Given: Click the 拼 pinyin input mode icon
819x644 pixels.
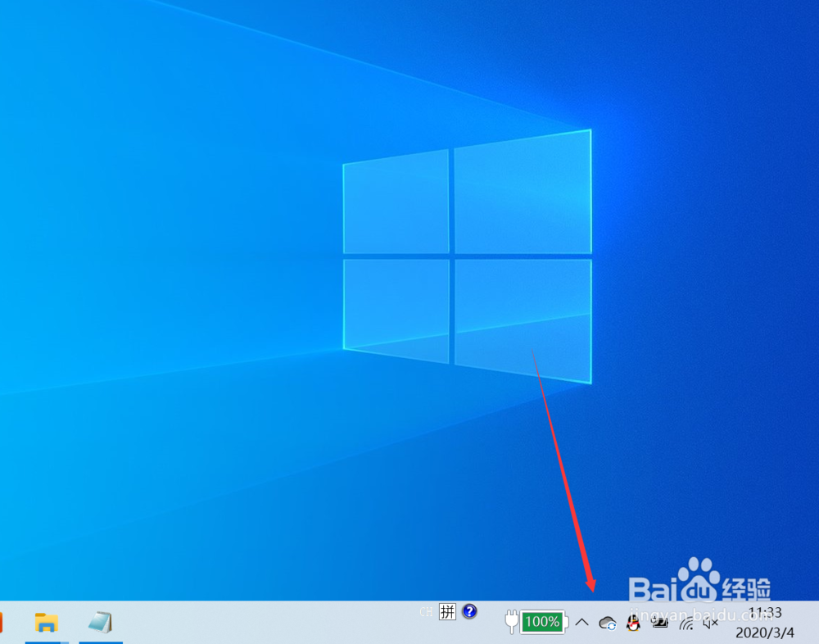Looking at the screenshot, I should (x=448, y=611).
